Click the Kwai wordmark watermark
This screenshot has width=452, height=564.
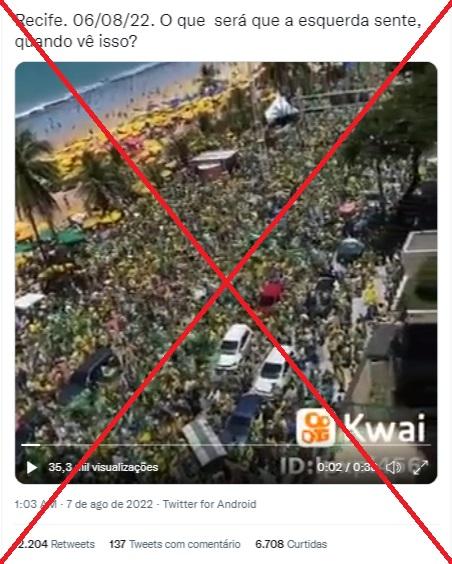384,427
